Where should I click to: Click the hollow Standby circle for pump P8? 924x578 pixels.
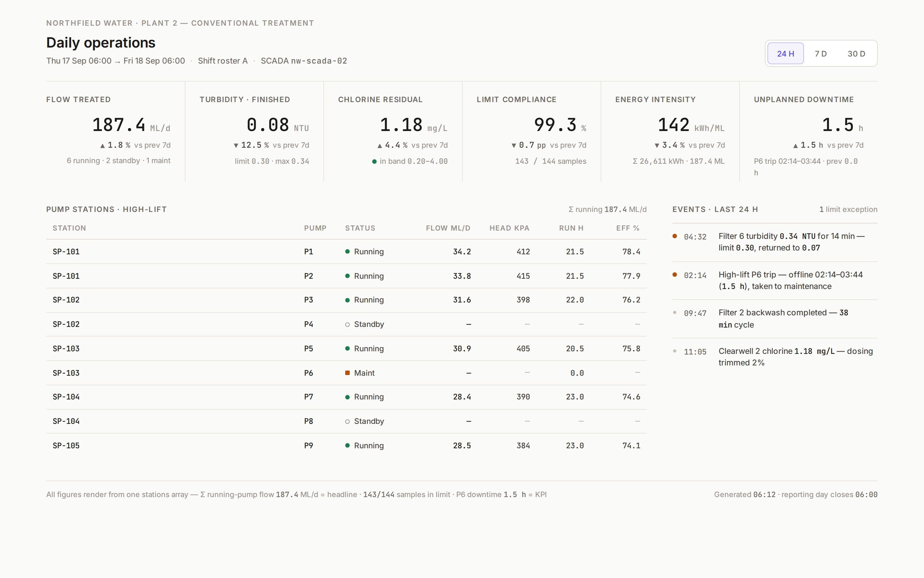coord(347,421)
